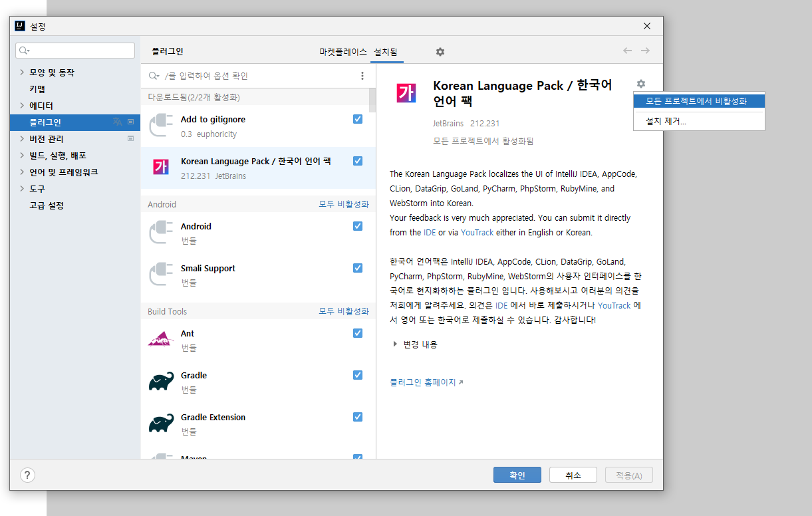Toggle the Smali Support checkbox
Screen dimensions: 812x516
358,268
